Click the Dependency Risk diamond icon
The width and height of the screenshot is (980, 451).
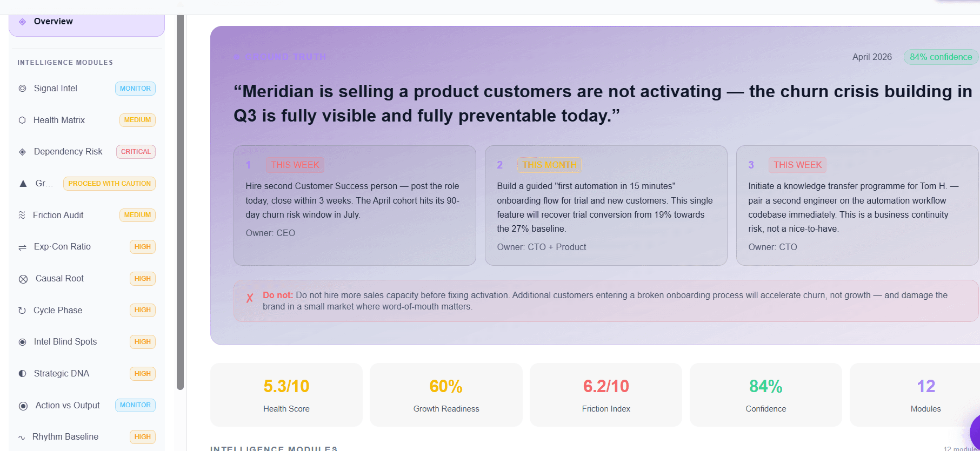pos(22,152)
